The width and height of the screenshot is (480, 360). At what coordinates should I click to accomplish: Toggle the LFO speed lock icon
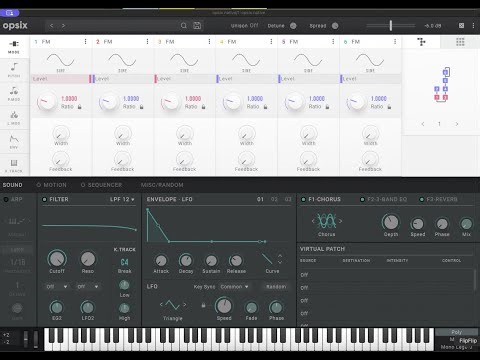point(203,305)
